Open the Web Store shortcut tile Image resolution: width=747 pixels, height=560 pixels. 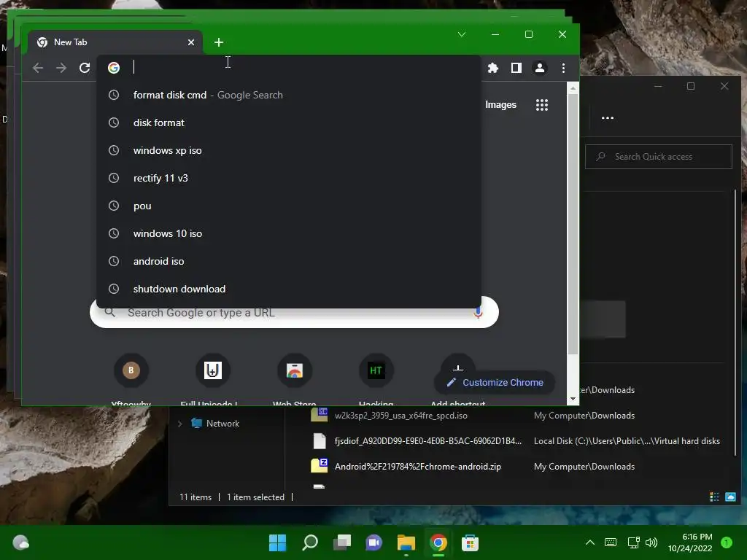click(x=295, y=370)
